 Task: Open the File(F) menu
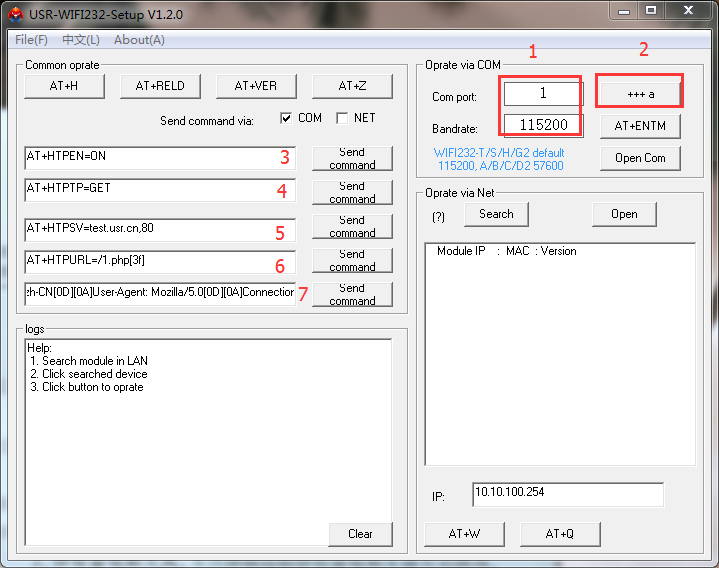coord(31,40)
